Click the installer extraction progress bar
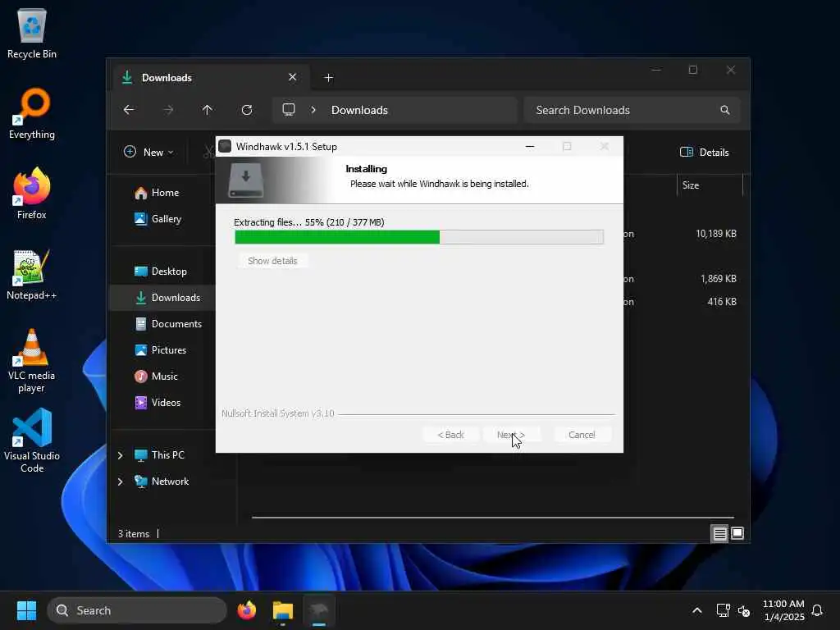The width and height of the screenshot is (840, 630). click(x=419, y=237)
